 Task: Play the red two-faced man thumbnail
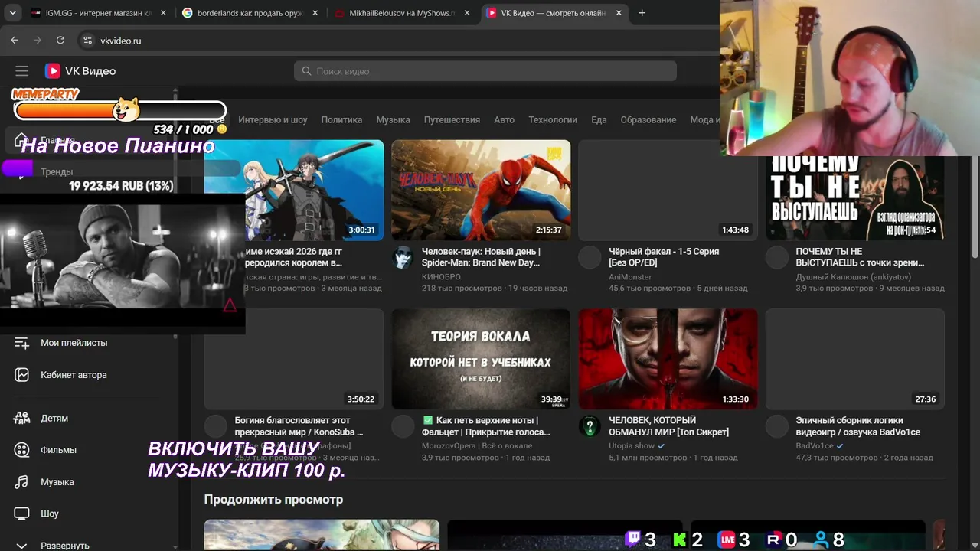(668, 359)
